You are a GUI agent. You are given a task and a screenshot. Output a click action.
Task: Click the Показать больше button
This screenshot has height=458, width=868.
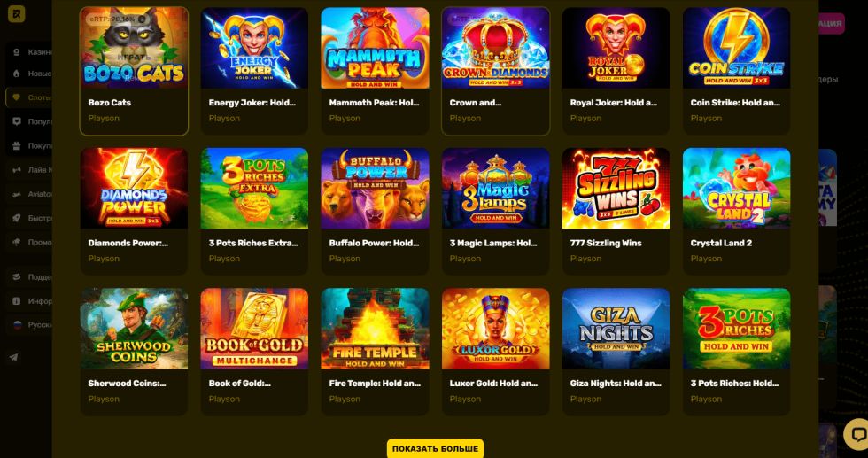pyautogui.click(x=435, y=448)
